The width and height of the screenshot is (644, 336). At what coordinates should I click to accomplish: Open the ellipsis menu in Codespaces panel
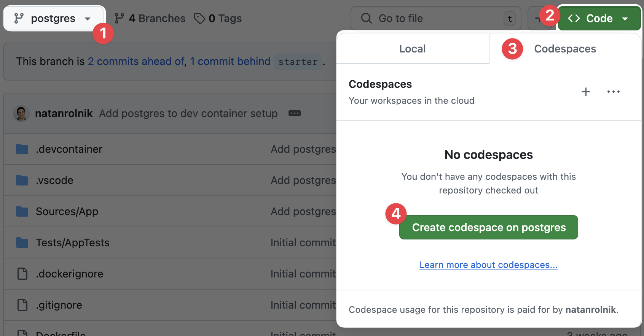tap(613, 92)
